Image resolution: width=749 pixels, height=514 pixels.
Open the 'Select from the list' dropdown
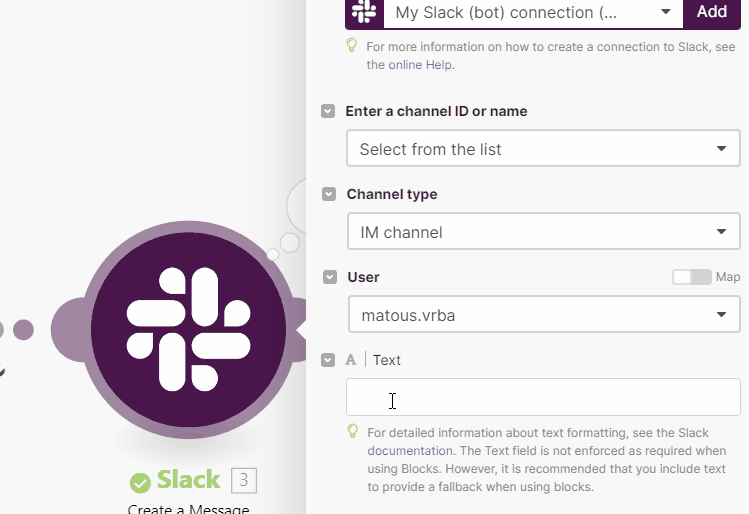coord(543,149)
